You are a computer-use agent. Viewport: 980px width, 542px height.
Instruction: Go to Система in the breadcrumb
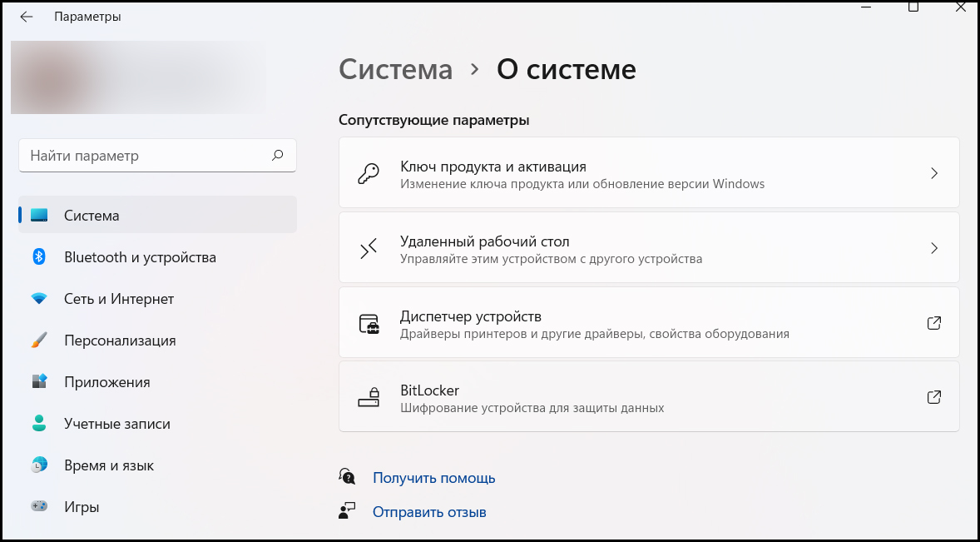396,69
